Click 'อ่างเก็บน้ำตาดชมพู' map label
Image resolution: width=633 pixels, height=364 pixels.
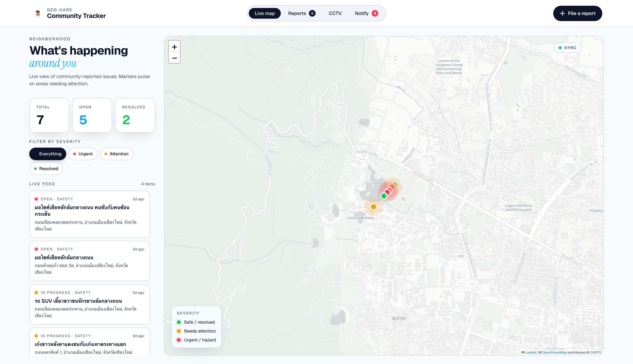pyautogui.click(x=360, y=218)
